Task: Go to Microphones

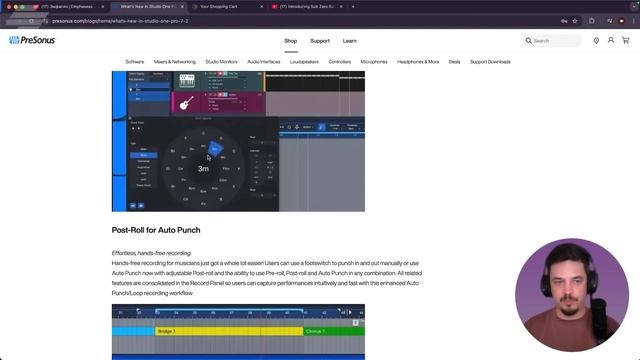Action: pos(374,62)
